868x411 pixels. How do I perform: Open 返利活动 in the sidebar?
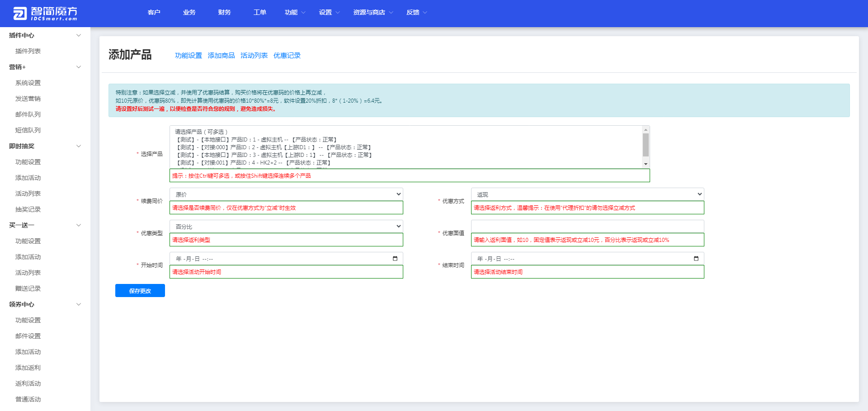[28, 383]
